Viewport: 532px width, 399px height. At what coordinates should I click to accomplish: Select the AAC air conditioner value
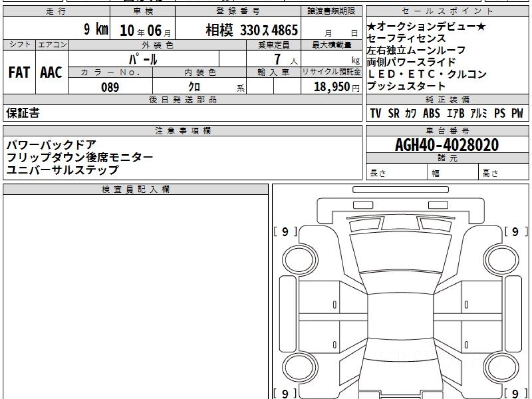(x=51, y=72)
